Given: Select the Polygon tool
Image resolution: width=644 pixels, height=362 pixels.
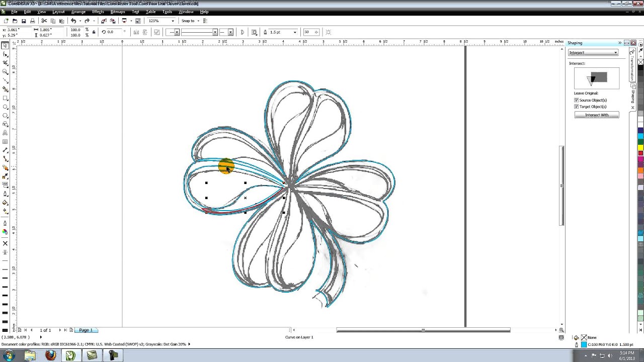Looking at the screenshot, I should click(x=6, y=116).
